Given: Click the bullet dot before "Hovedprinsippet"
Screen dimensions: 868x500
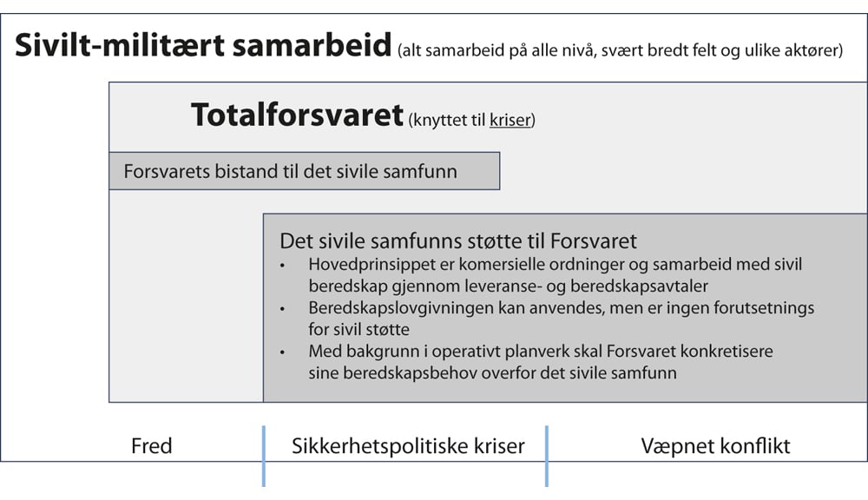Looking at the screenshot, I should [x=283, y=266].
